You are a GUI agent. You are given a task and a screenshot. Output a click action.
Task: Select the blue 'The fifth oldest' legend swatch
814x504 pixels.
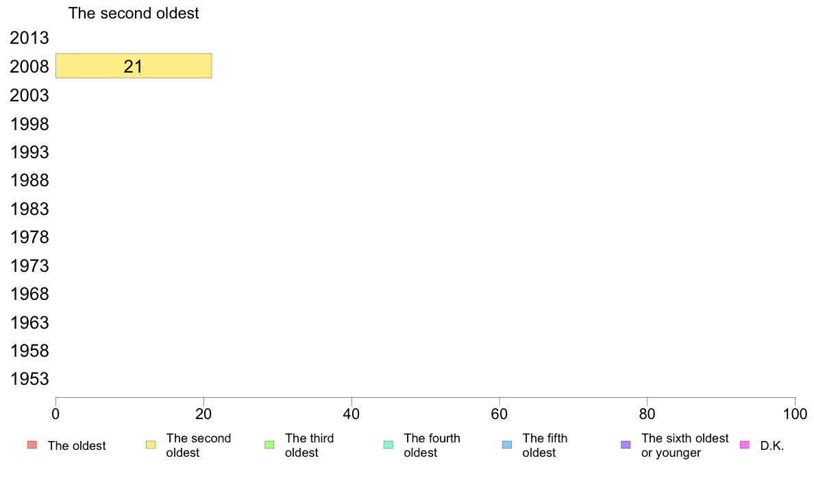pyautogui.click(x=507, y=445)
